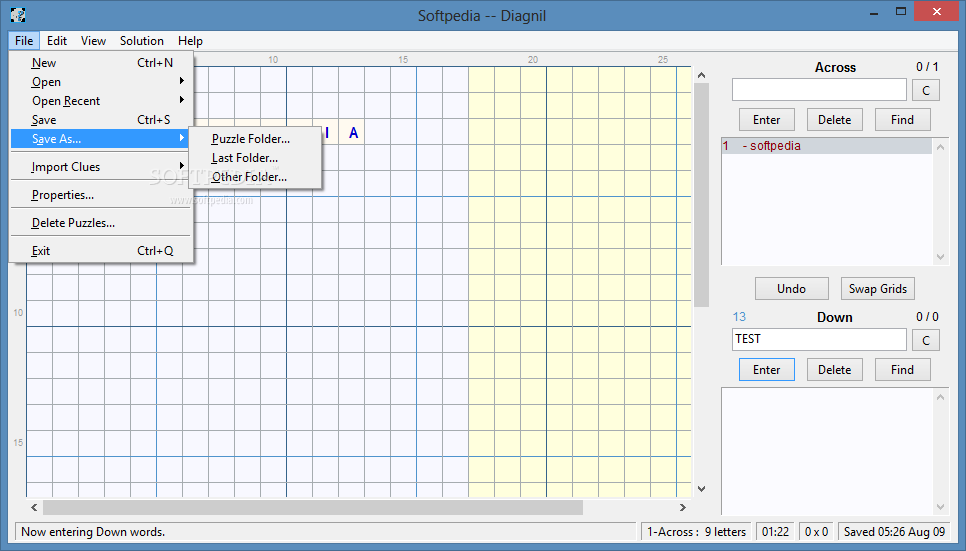Select the '1 - softpedia' across clue
966x551 pixels.
coord(826,146)
